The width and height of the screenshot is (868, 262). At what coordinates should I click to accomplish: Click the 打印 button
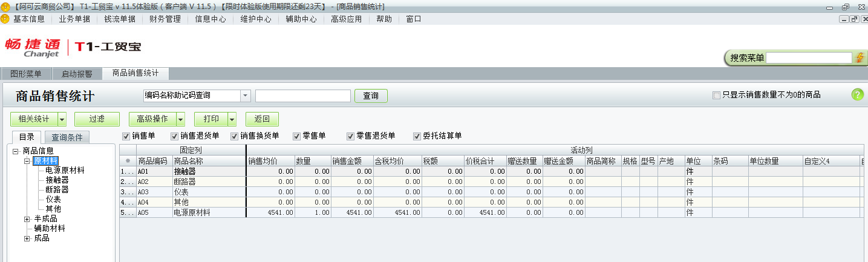pos(211,119)
